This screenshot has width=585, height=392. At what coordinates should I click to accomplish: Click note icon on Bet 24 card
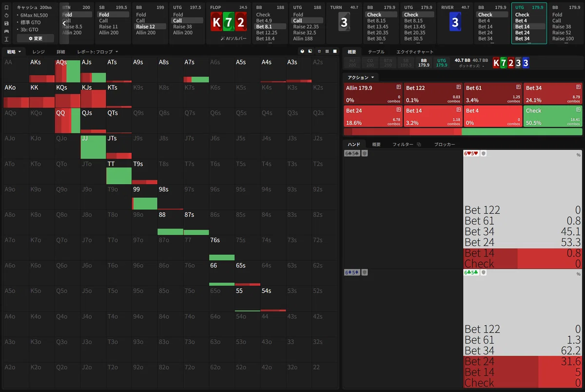(x=398, y=110)
